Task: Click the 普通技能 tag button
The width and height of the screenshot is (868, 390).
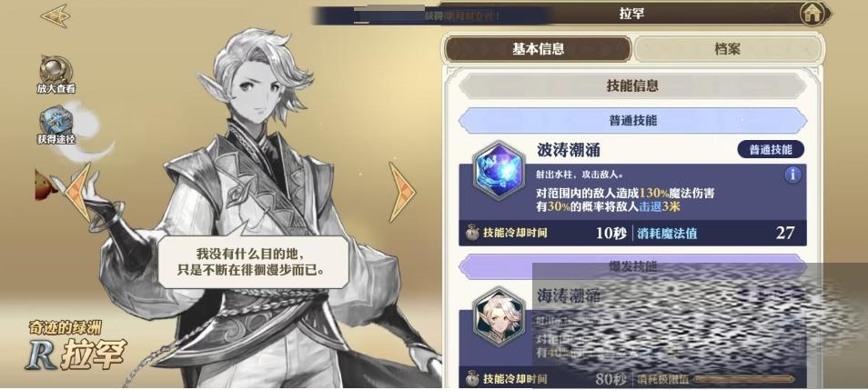Action: tap(771, 149)
